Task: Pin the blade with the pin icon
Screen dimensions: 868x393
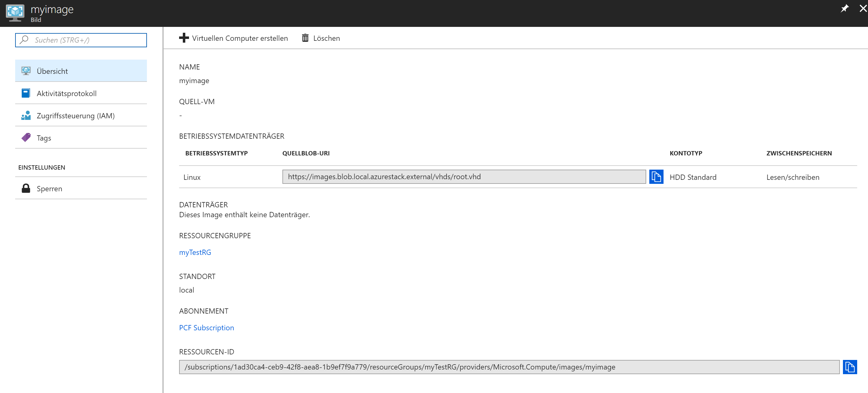Action: [x=844, y=8]
